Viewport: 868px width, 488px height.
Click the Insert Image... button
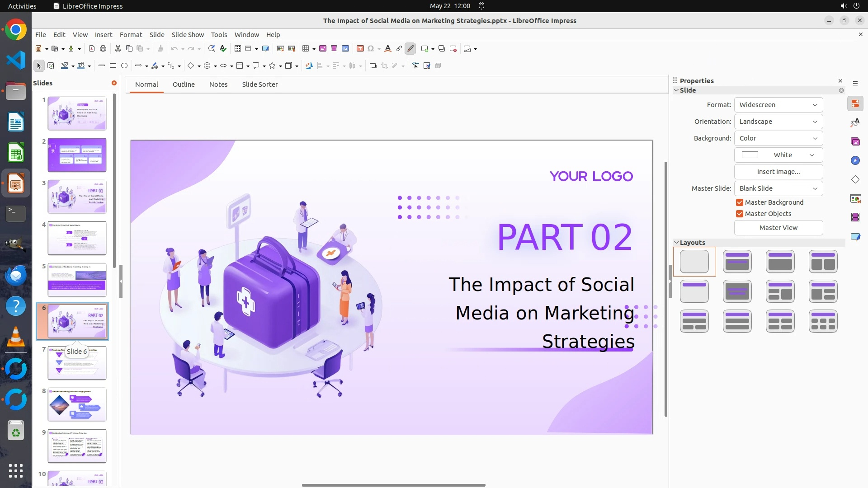pos(778,172)
